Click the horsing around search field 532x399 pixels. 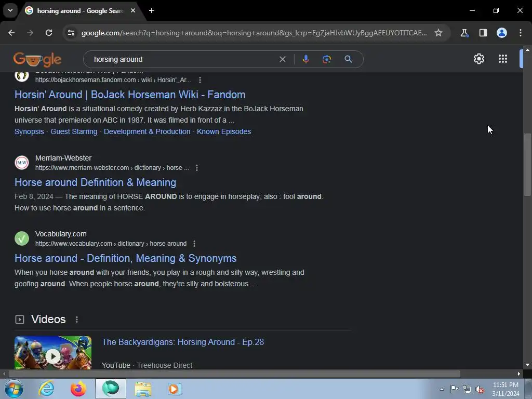183,59
